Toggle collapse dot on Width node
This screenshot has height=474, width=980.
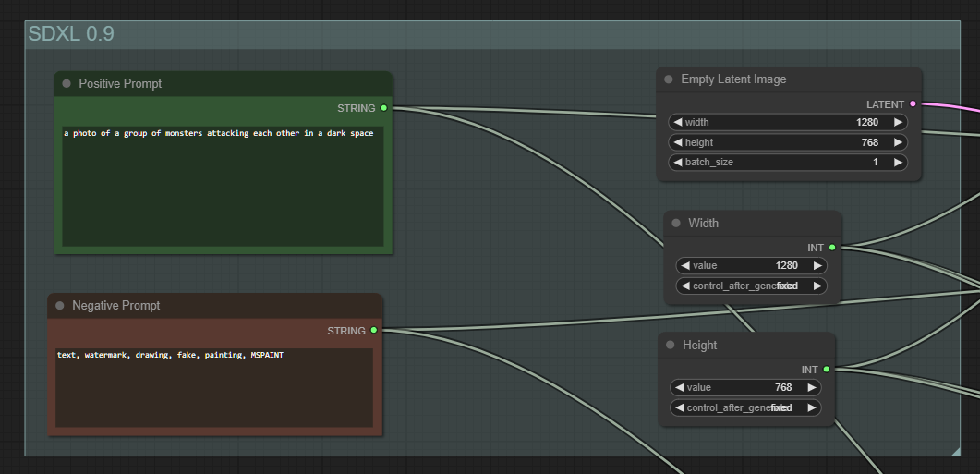(x=676, y=223)
